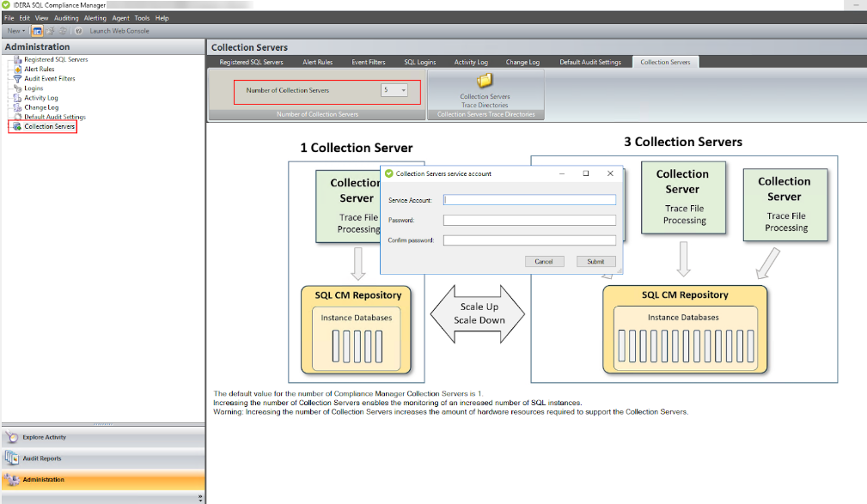The width and height of the screenshot is (867, 504).
Task: Select Collection Servers in the tree
Action: 49,126
